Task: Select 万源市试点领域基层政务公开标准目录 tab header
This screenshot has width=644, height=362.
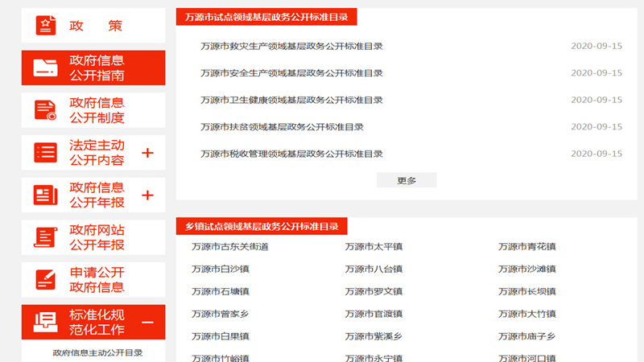Action: pyautogui.click(x=266, y=17)
